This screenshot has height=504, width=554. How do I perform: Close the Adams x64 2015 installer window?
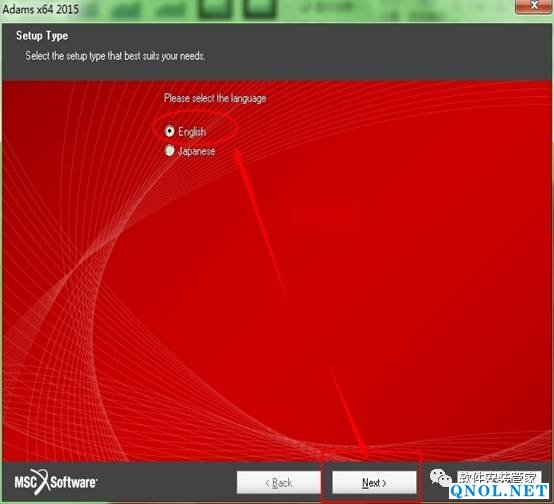tap(534, 6)
